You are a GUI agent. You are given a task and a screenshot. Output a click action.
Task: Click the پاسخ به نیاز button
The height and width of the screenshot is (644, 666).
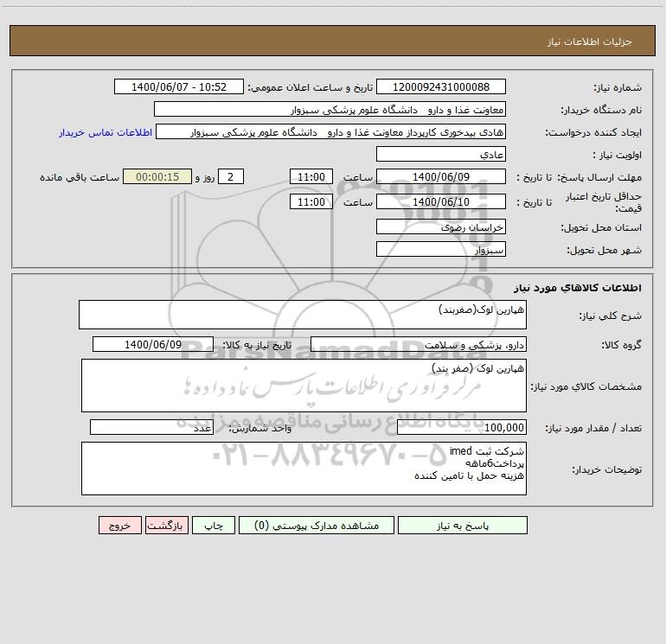(462, 525)
